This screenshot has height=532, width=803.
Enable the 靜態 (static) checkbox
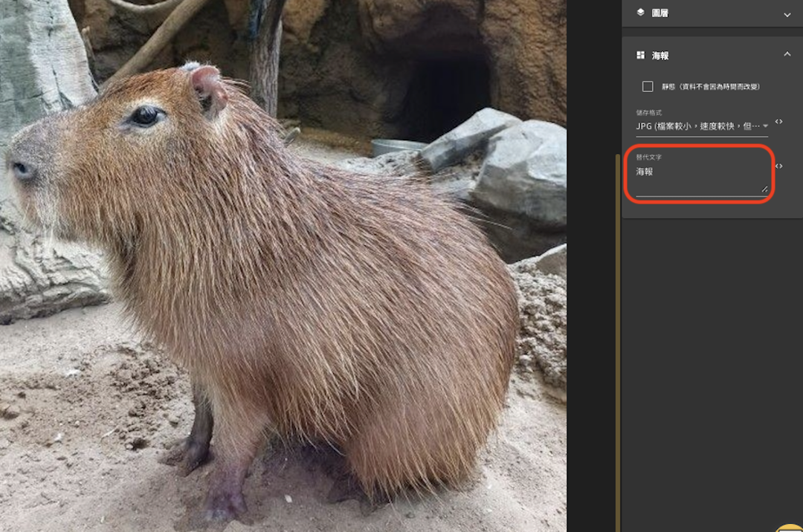click(648, 86)
